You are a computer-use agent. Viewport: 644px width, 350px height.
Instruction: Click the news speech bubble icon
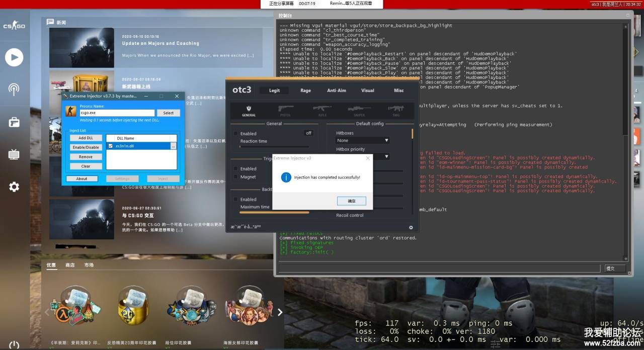click(50, 22)
